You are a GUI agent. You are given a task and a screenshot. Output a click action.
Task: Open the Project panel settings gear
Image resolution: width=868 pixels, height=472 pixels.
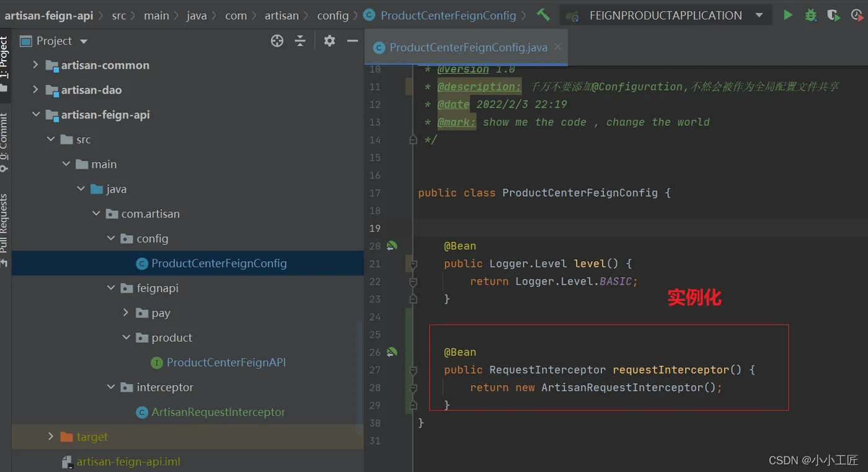(329, 41)
